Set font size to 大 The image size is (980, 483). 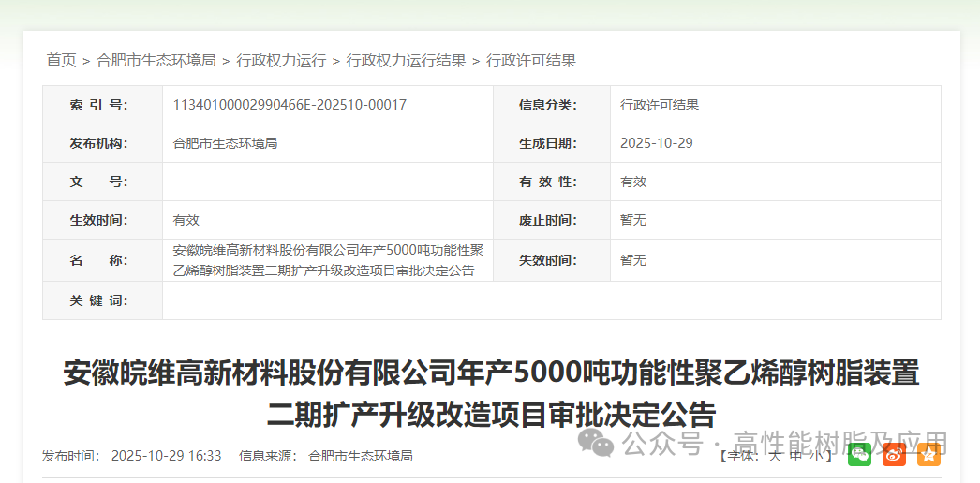click(x=775, y=456)
